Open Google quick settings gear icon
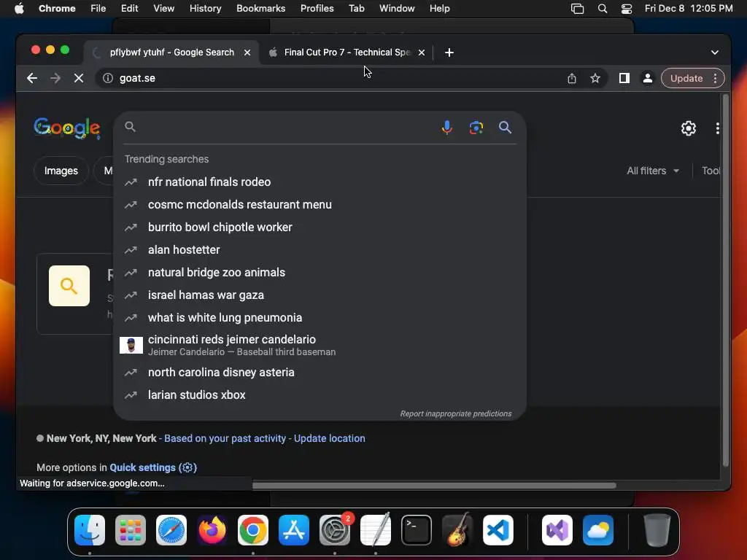Image resolution: width=747 pixels, height=560 pixels. pos(689,128)
